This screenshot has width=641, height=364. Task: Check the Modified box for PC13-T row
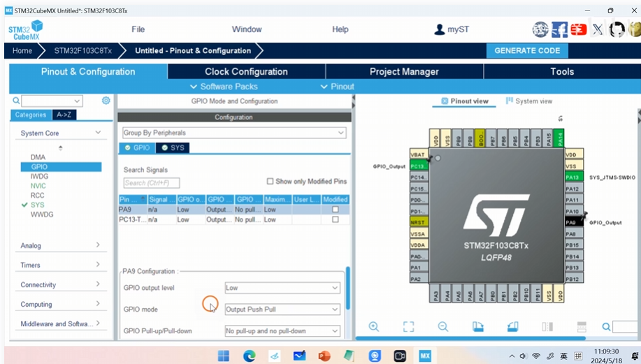pyautogui.click(x=336, y=219)
